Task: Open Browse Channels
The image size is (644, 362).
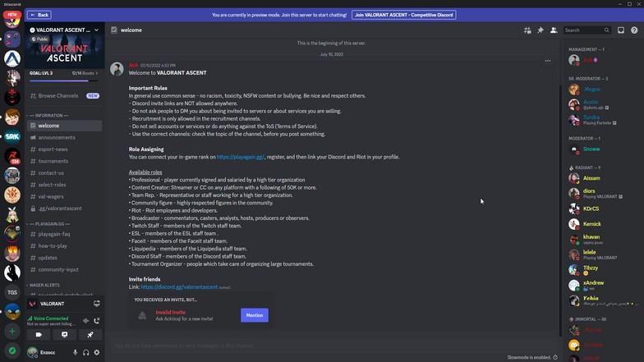Action: pyautogui.click(x=64, y=95)
